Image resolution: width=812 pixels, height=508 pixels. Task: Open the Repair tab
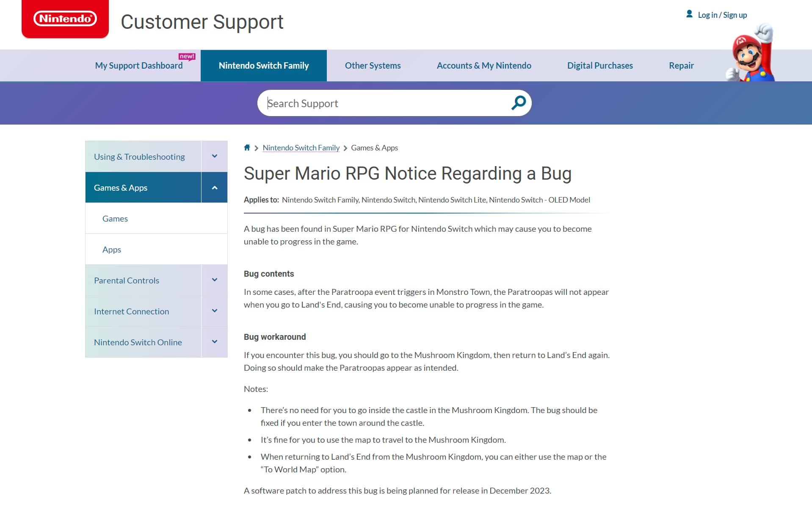[x=681, y=66]
